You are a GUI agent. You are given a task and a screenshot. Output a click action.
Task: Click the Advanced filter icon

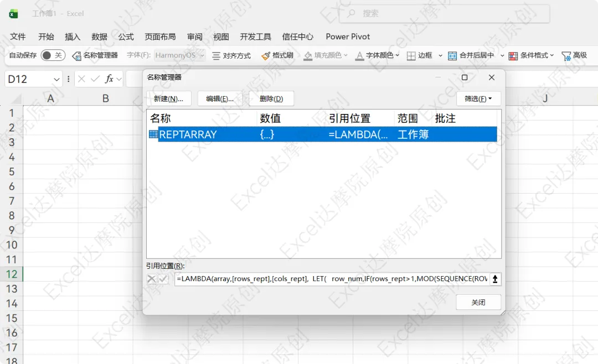[x=566, y=56]
